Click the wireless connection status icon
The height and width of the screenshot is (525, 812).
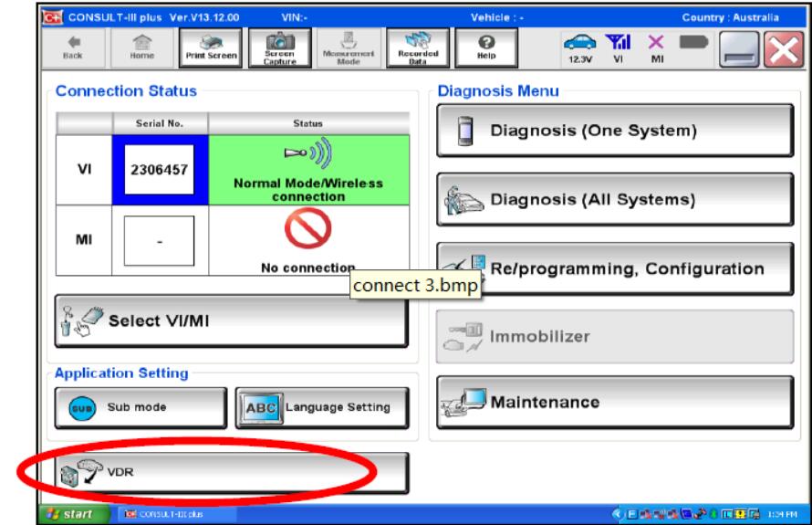tap(308, 153)
